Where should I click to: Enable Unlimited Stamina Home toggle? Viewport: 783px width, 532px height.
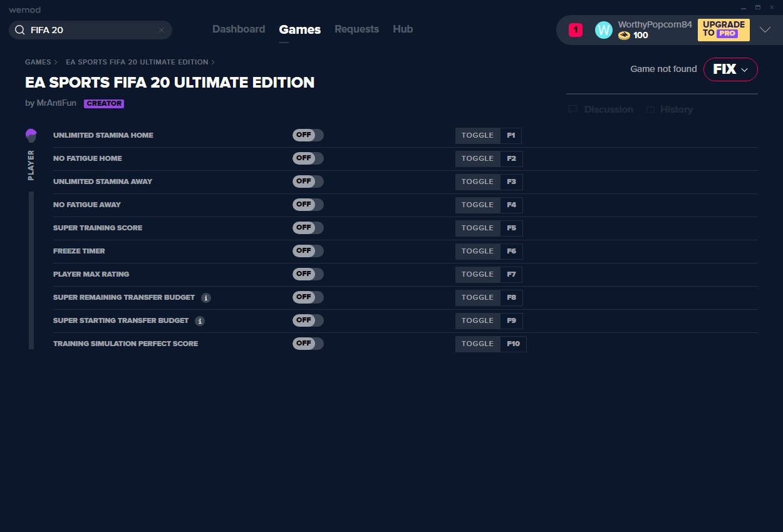click(308, 135)
